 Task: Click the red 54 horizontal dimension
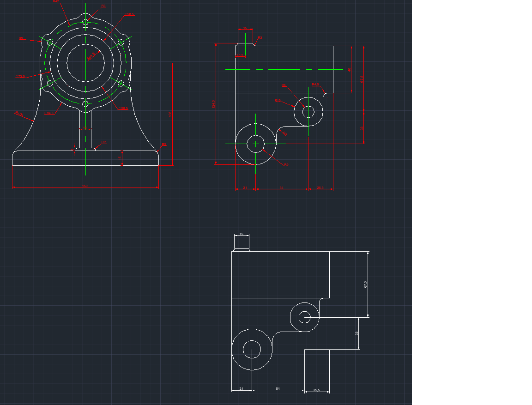pos(281,187)
